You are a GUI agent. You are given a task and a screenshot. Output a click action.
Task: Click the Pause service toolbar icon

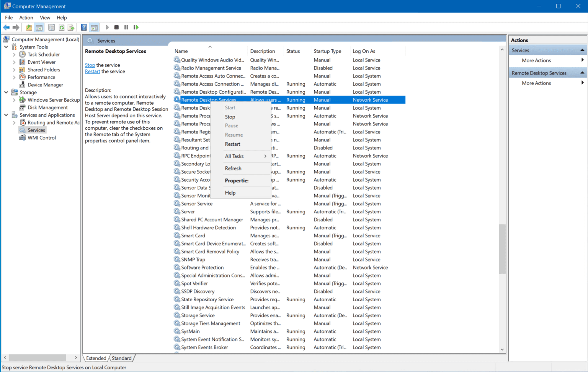(126, 27)
